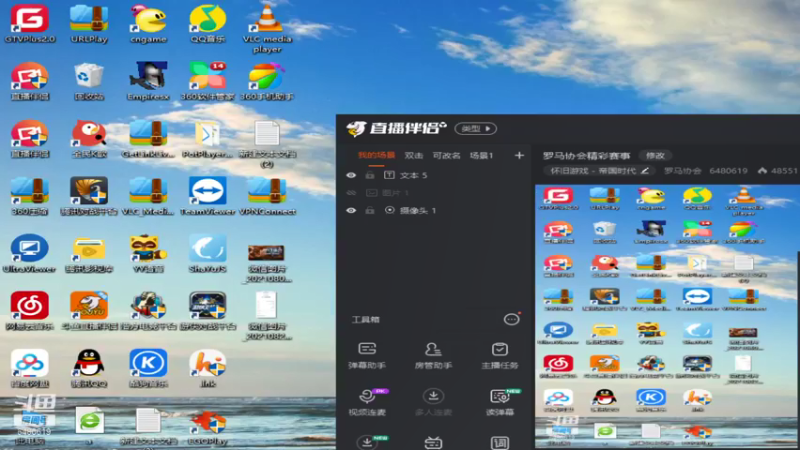Open VLC_Medi... archive on desktop
Viewport: 800px width, 450px height.
point(148,196)
